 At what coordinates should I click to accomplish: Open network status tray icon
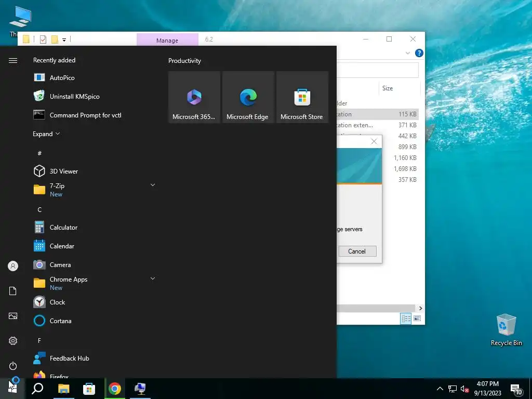453,389
